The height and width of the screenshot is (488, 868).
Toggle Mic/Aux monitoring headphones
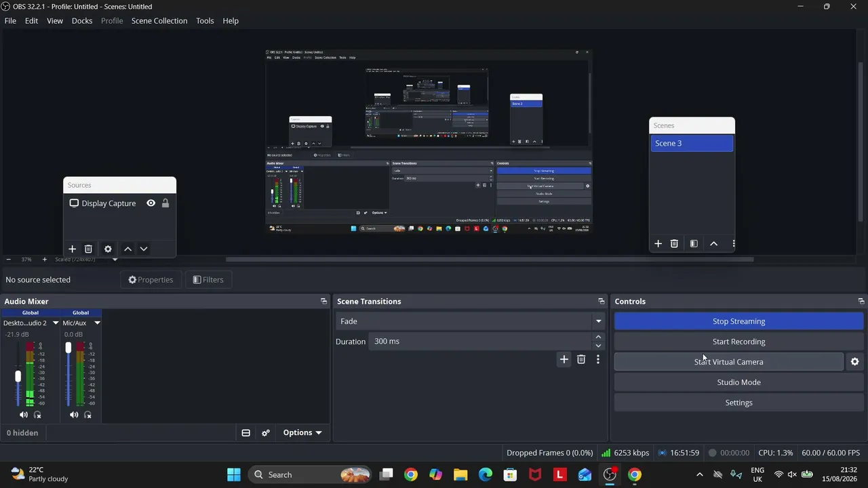(x=88, y=415)
